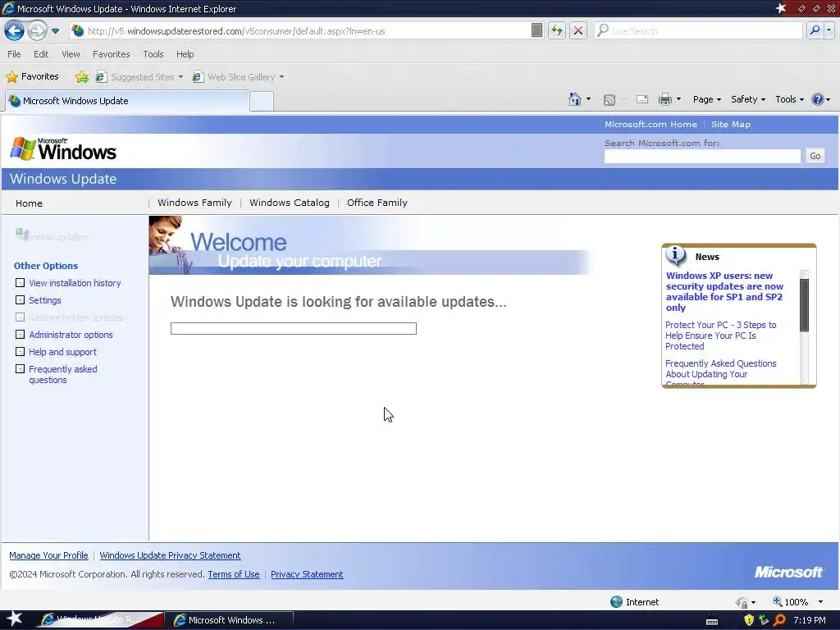Click the blue Help question mark icon

pos(818,99)
